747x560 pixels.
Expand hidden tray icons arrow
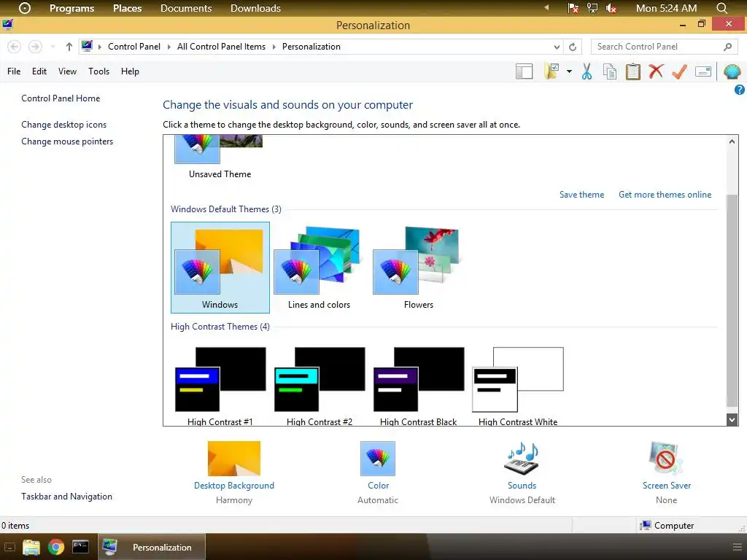tap(546, 7)
